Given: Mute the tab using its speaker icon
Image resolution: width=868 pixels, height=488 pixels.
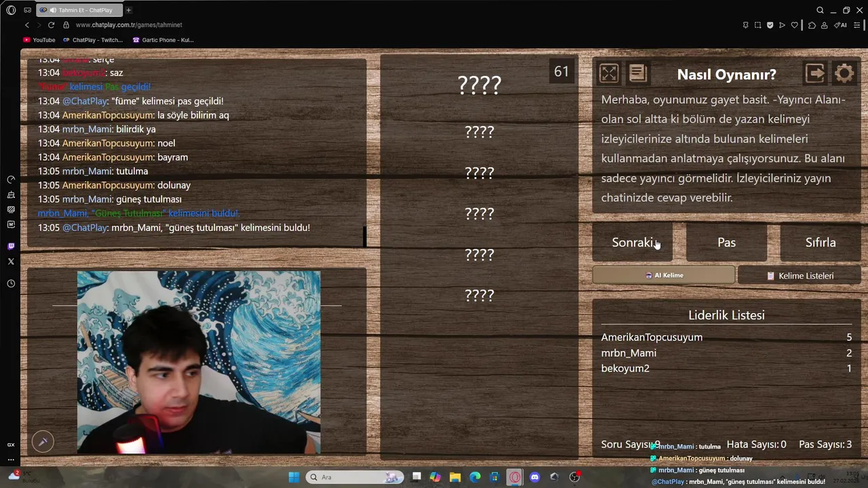Looking at the screenshot, I should (53, 10).
